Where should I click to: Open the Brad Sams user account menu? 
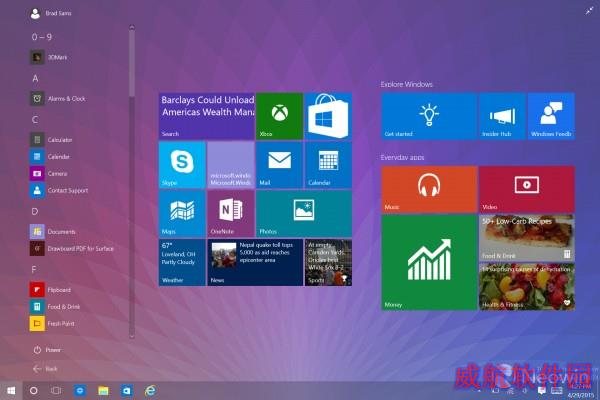(51, 13)
